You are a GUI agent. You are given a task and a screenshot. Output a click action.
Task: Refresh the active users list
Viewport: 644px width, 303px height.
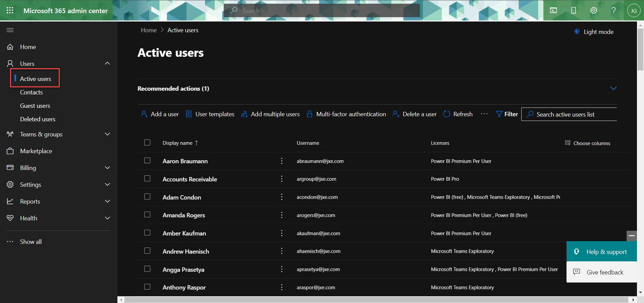458,114
